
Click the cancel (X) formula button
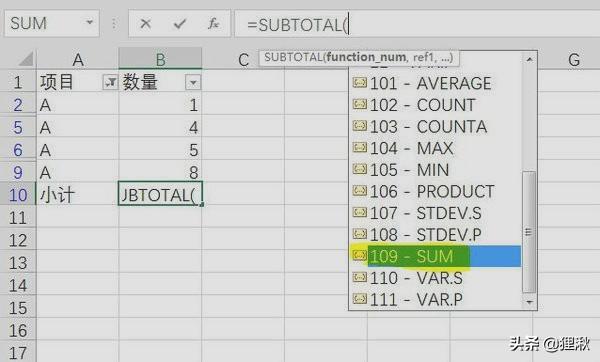(x=145, y=24)
